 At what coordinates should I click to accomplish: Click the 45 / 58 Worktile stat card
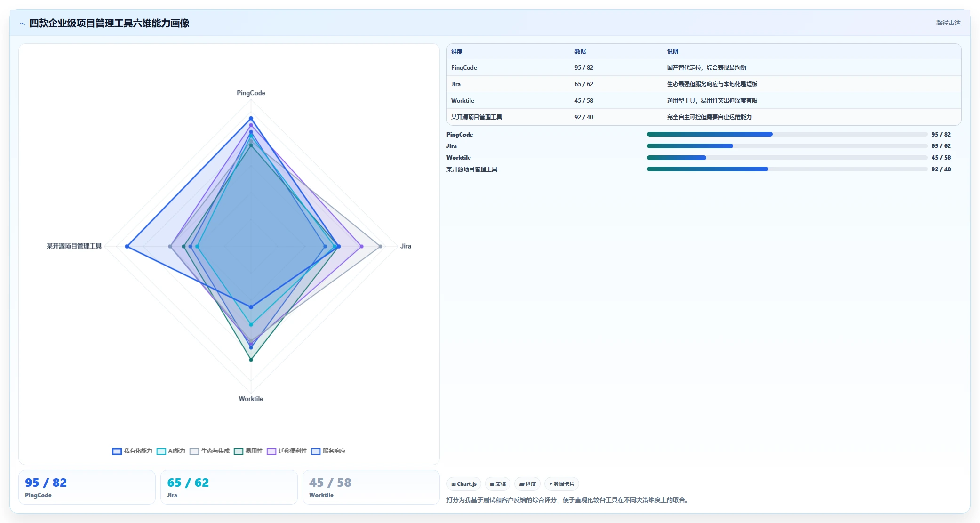371,487
